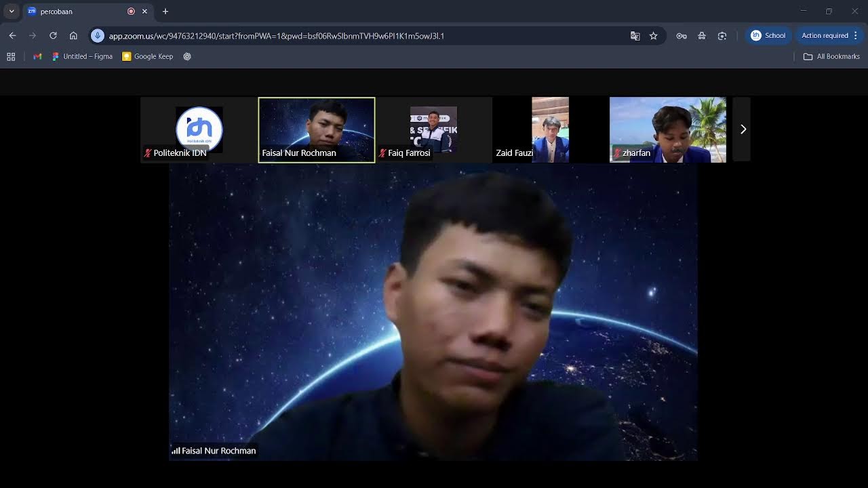The width and height of the screenshot is (868, 488).
Task: Select the zharfan participant tile
Action: click(x=668, y=129)
